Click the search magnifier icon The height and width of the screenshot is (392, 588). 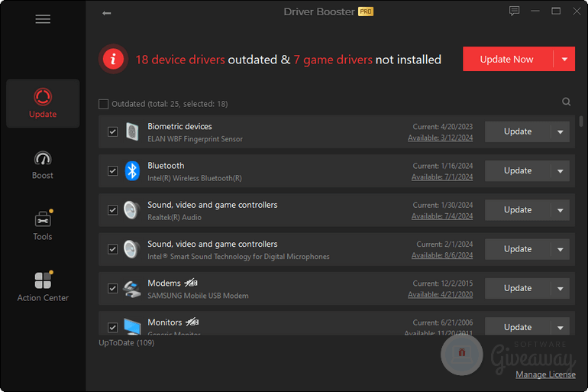[567, 102]
